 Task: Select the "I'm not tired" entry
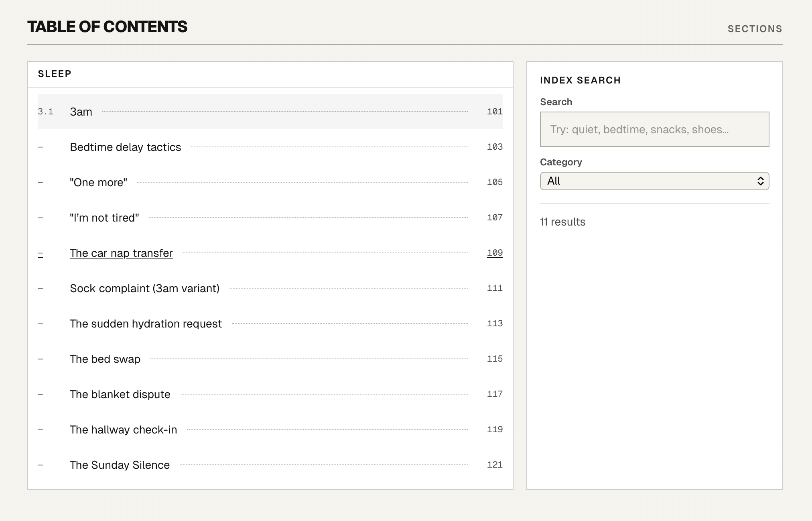point(105,218)
